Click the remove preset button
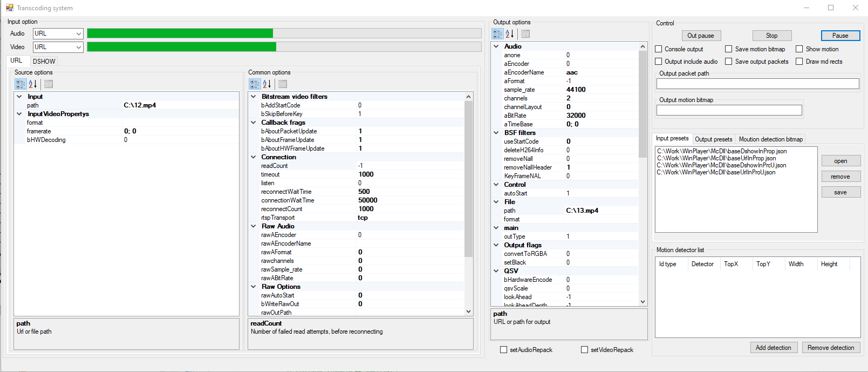 coord(840,177)
